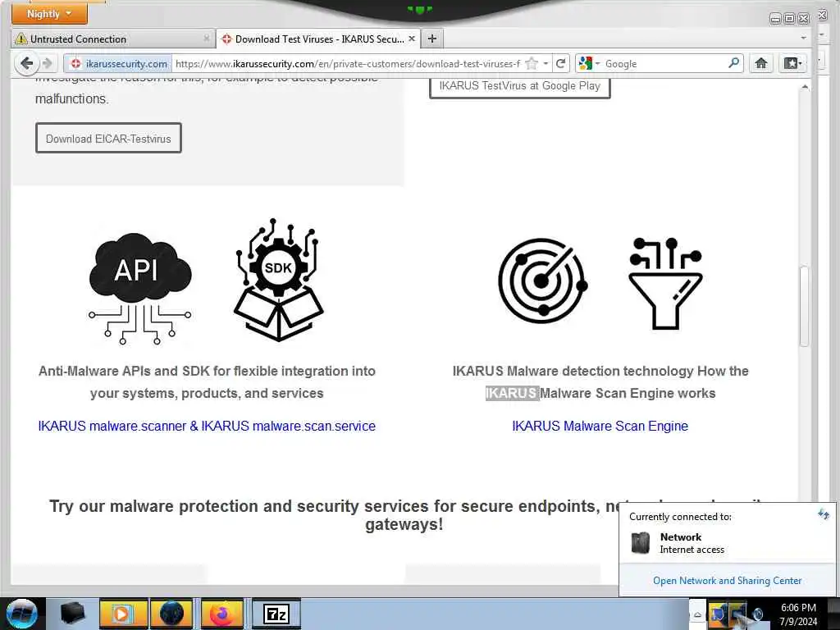840x630 pixels.
Task: Open the list all tabs dropdown
Action: click(803, 39)
